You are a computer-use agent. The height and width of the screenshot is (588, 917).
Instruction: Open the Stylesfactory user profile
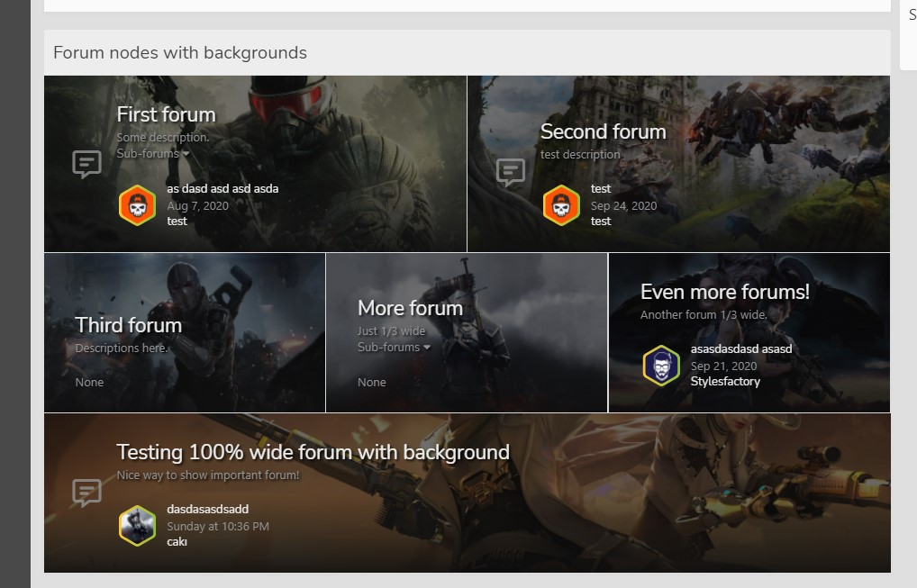click(x=725, y=381)
